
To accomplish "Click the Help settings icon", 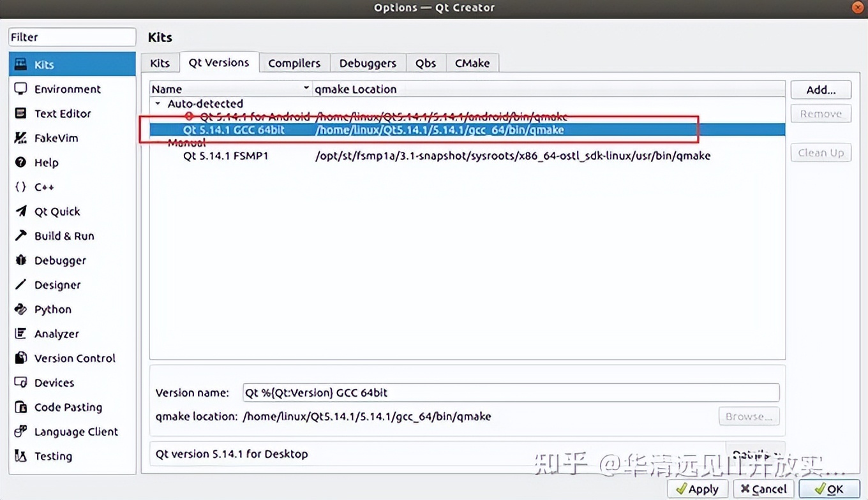I will click(45, 162).
